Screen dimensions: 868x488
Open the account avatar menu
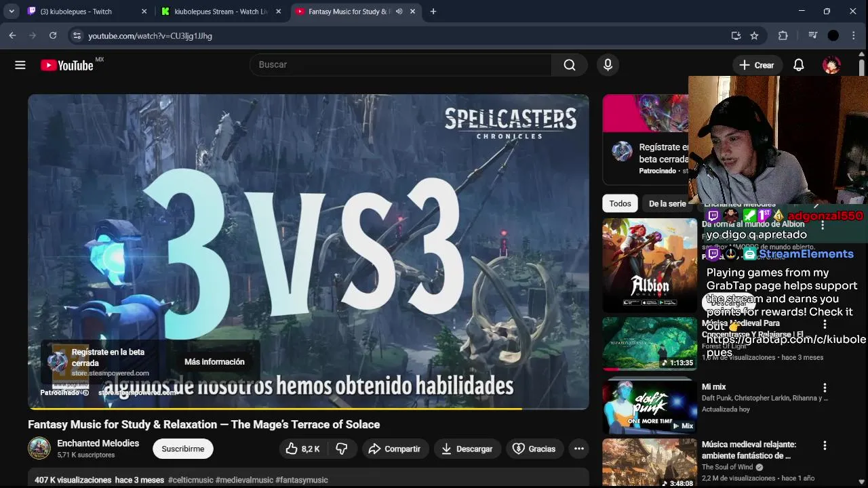tap(831, 65)
